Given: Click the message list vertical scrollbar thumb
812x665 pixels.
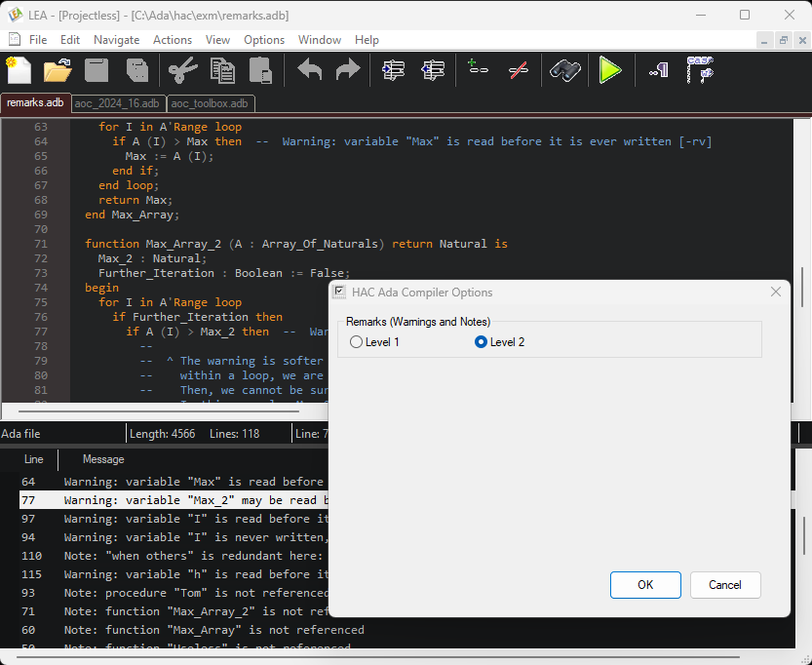Looking at the screenshot, I should coord(802,536).
